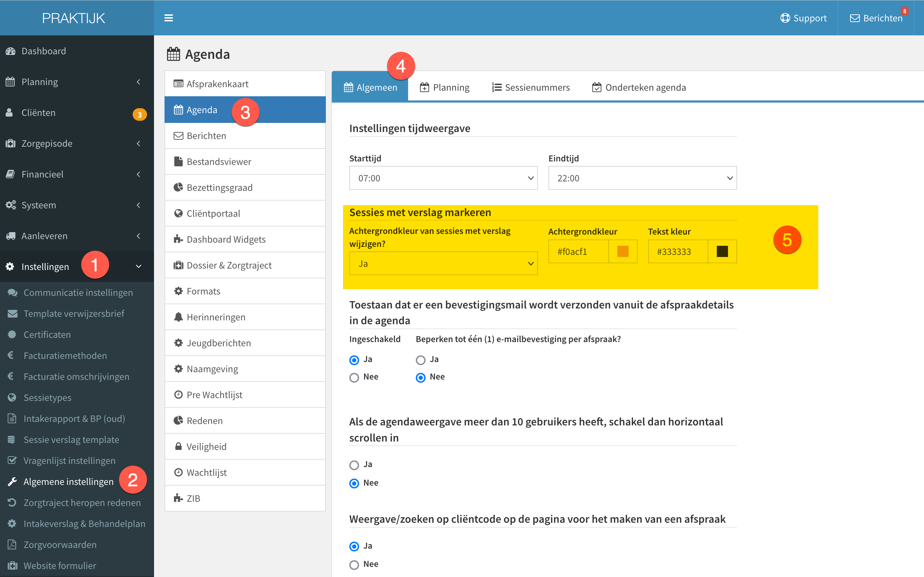The image size is (924, 577).
Task: Open the dark Tekst kleur swatch
Action: 722,251
